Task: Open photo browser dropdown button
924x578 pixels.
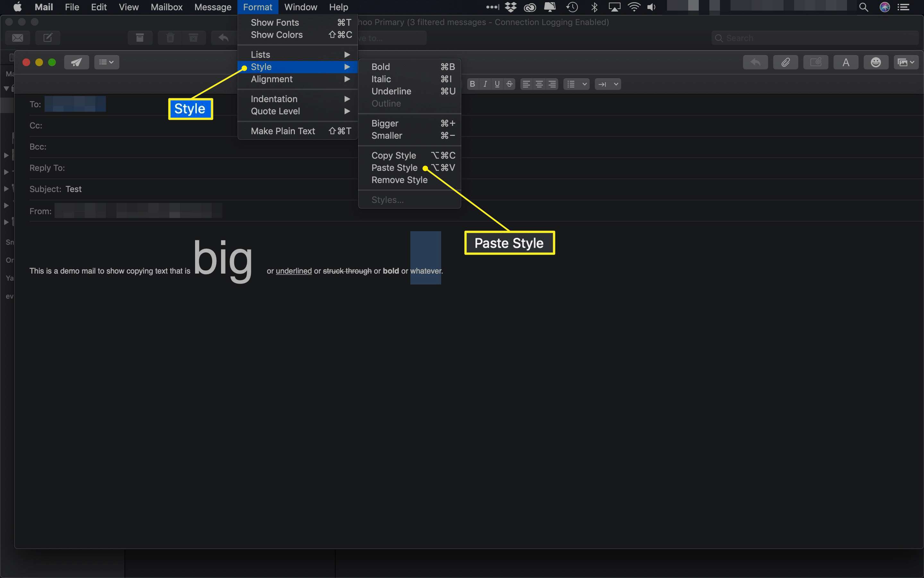Action: (906, 62)
